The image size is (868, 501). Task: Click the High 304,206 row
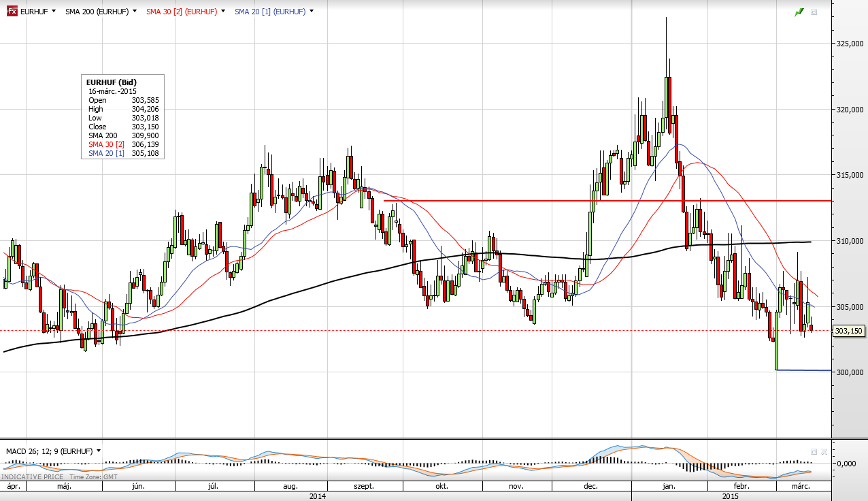[123, 109]
